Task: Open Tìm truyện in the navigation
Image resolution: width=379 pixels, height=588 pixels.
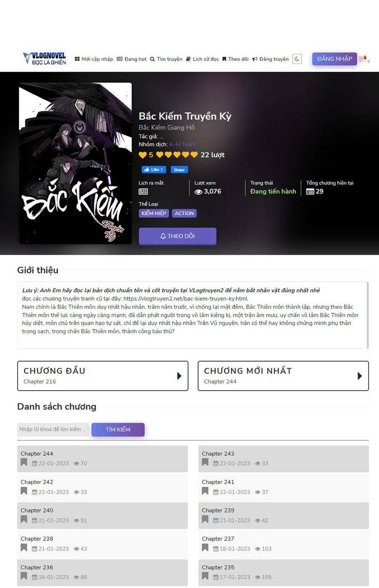Action: (x=166, y=59)
